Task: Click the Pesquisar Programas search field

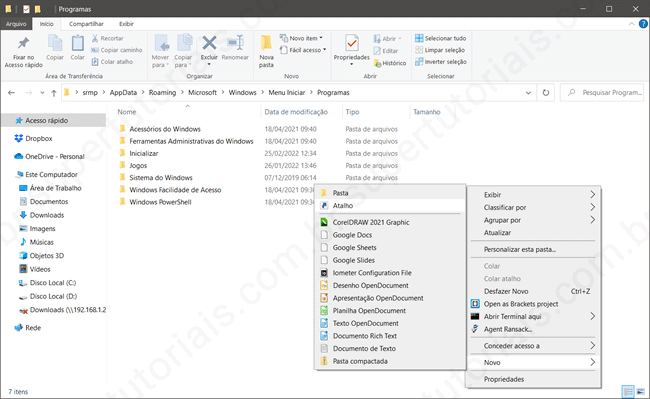Action: [602, 93]
